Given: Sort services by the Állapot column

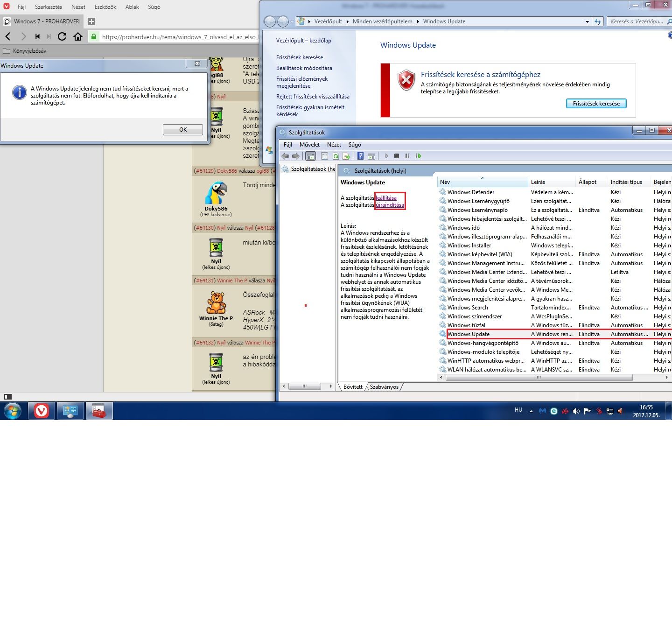Looking at the screenshot, I should (x=592, y=182).
